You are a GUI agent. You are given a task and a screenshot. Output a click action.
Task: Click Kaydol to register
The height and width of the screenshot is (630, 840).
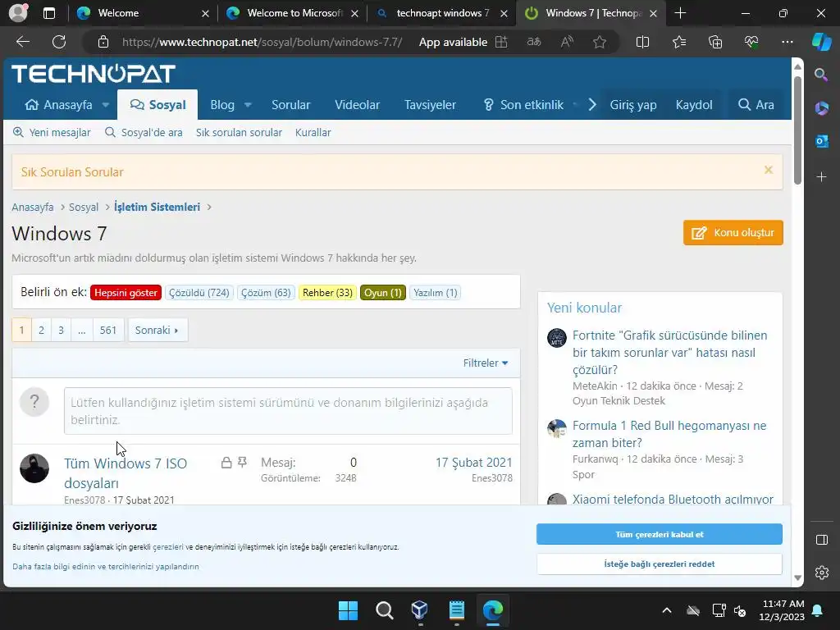(x=694, y=104)
